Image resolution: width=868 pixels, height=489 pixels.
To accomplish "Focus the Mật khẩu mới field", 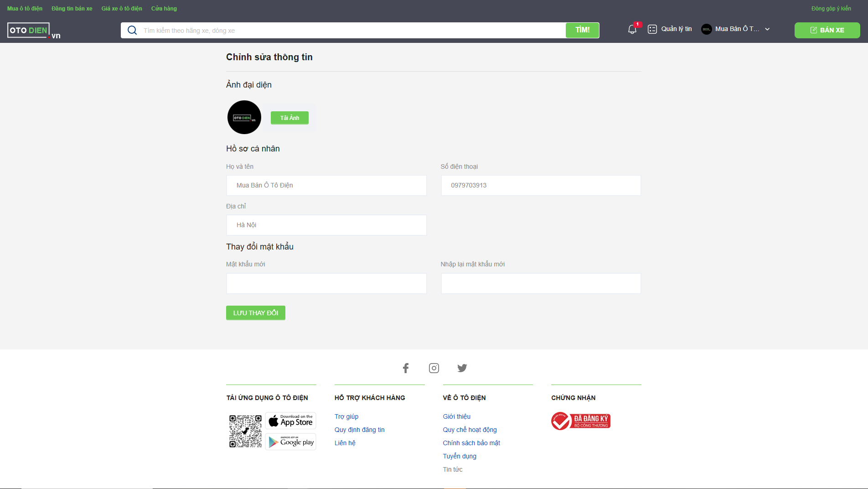I will coord(326,284).
